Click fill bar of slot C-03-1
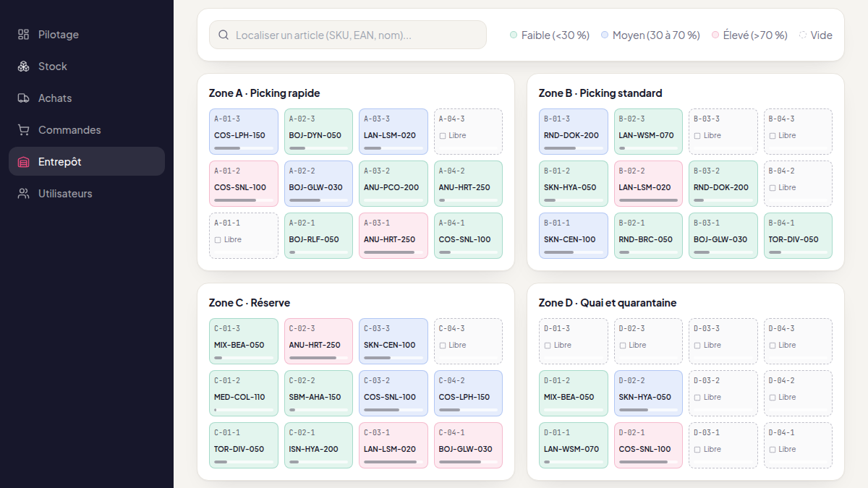This screenshot has height=488, width=868. click(x=393, y=462)
